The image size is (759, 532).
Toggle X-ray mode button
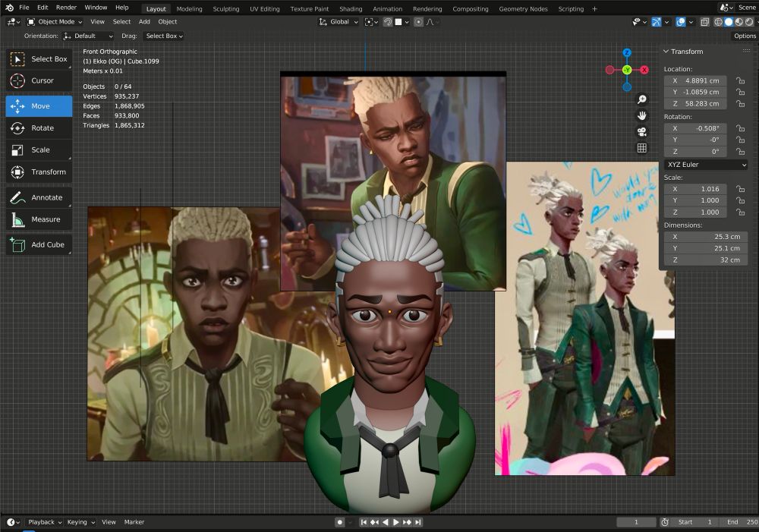point(705,22)
